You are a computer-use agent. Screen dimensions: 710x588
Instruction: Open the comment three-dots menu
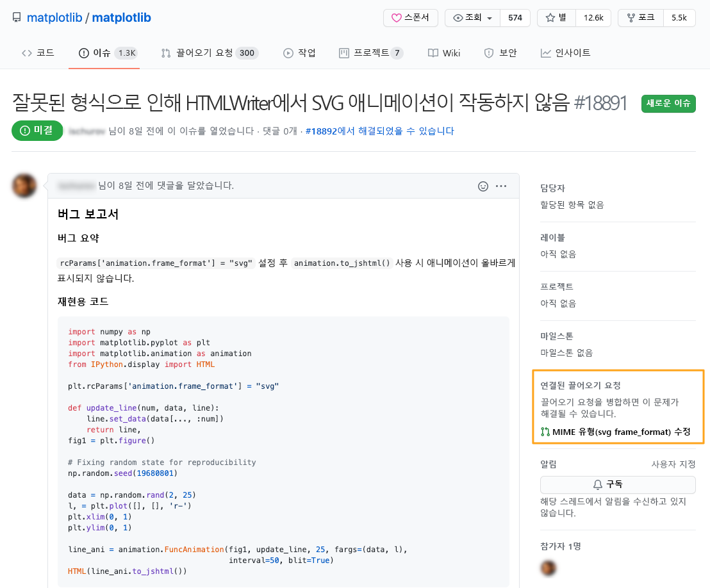point(501,186)
